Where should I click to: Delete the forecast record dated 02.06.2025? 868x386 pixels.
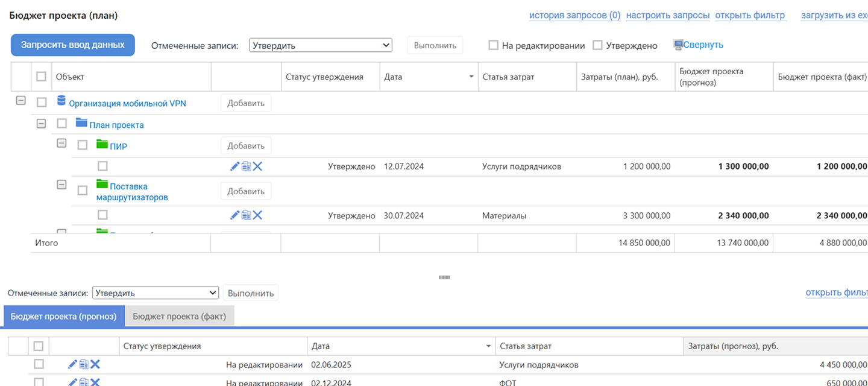tap(95, 364)
